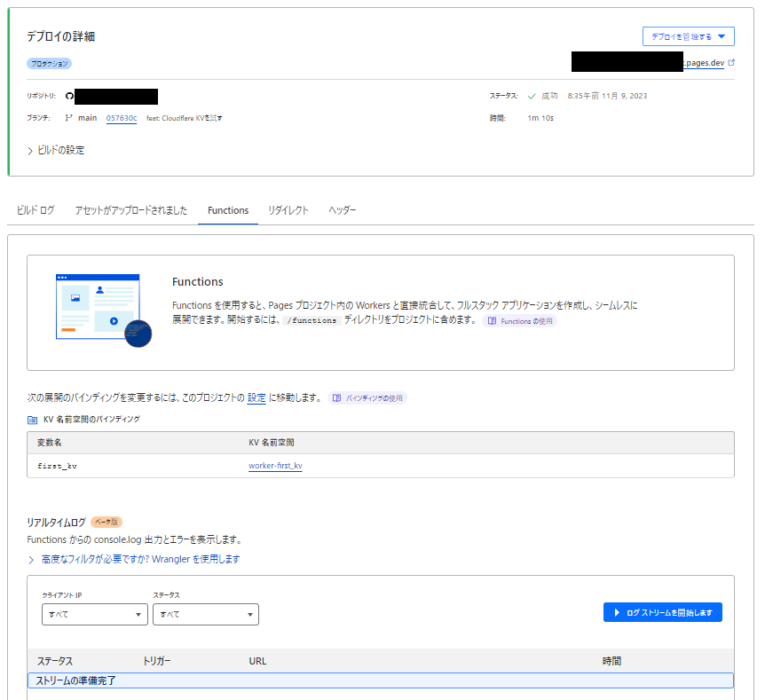The image size is (765, 700).
Task: Open the ステータス filter dropdown
Action: coord(205,614)
